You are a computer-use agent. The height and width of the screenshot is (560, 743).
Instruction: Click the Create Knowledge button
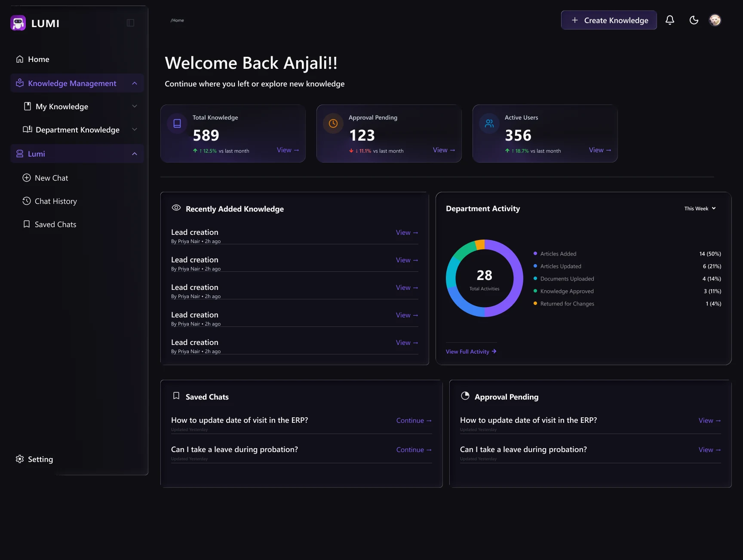tap(609, 20)
